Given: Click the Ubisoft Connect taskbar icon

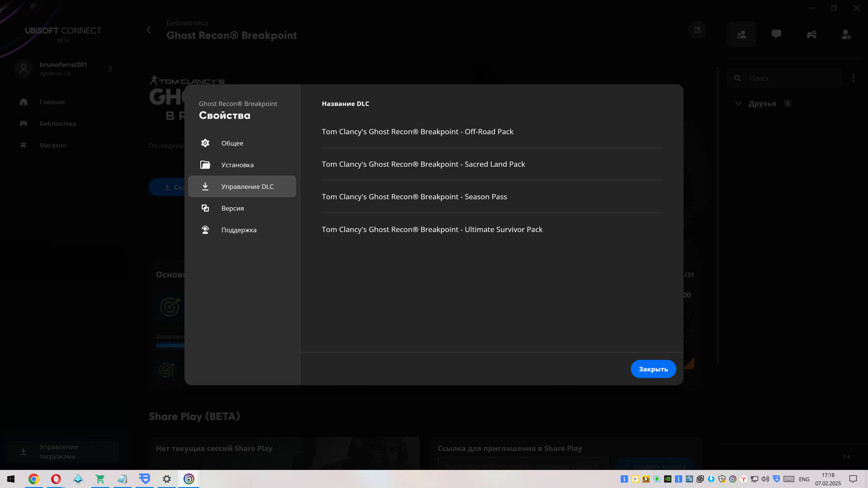Looking at the screenshot, I should click(x=189, y=479).
